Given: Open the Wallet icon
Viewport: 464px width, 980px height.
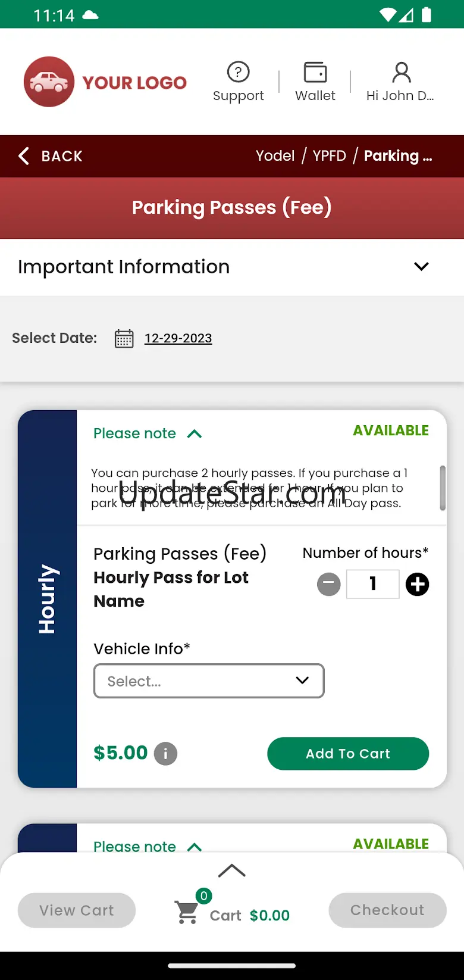Looking at the screenshot, I should click(315, 73).
